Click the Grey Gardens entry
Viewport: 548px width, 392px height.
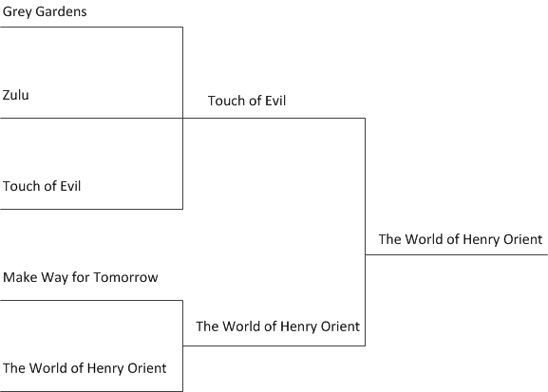coord(45,12)
